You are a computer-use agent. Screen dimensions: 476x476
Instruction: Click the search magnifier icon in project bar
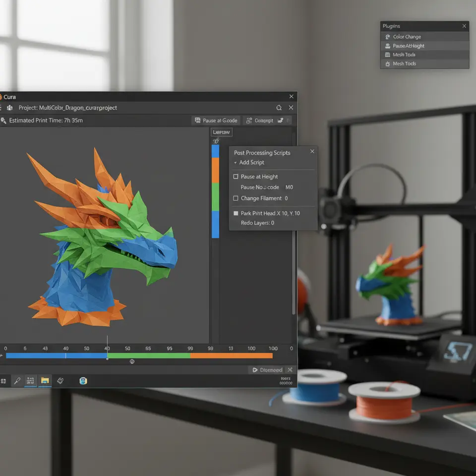pos(279,108)
